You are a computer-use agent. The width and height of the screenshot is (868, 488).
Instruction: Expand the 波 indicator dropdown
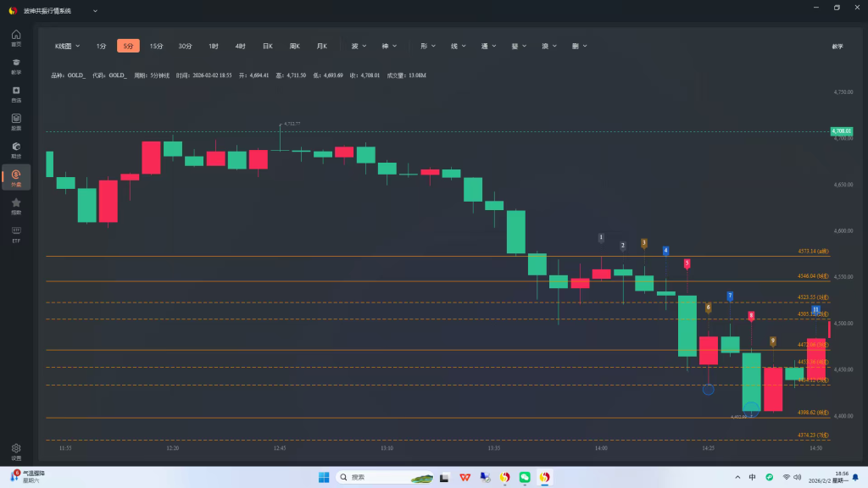click(358, 46)
